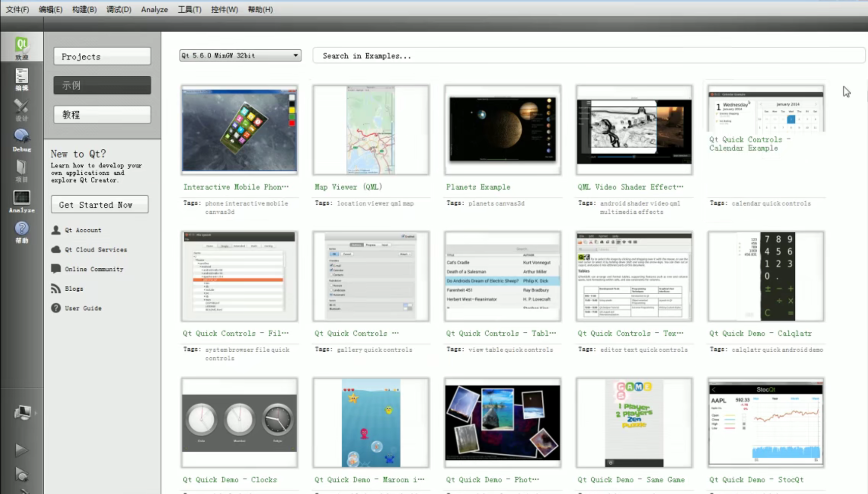Click 'Qt Quick Demo - Clocks' title
This screenshot has height=494, width=868.
point(230,480)
